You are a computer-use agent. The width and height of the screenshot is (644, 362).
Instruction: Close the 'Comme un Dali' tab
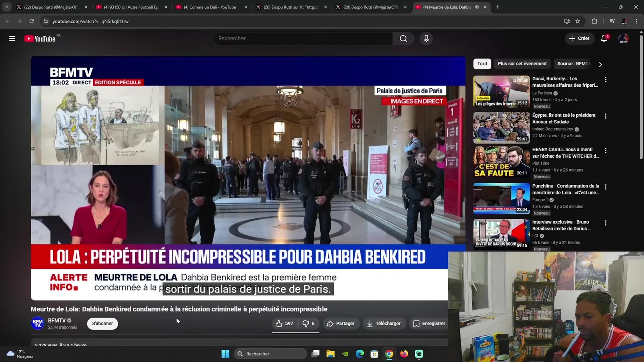245,7
